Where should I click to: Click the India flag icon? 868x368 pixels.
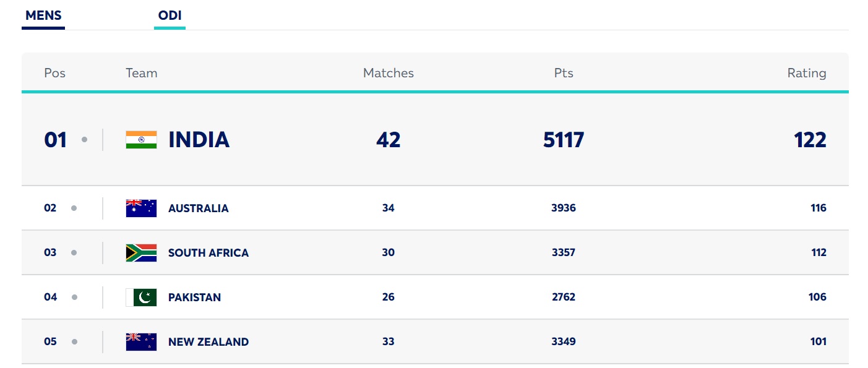point(141,140)
